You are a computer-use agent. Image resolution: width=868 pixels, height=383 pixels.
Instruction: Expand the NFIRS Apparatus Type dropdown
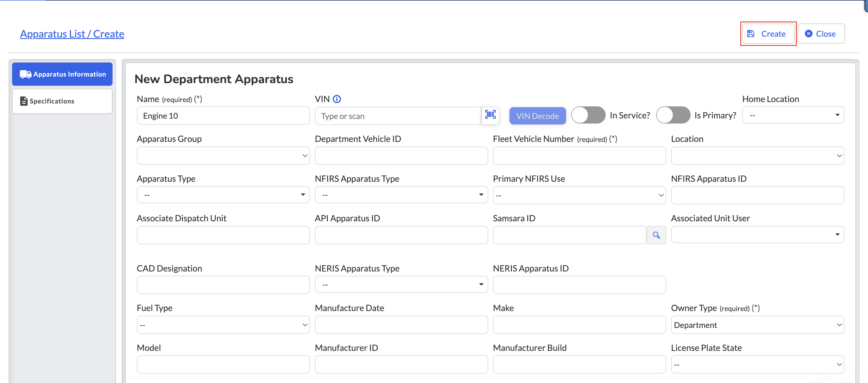tap(401, 195)
